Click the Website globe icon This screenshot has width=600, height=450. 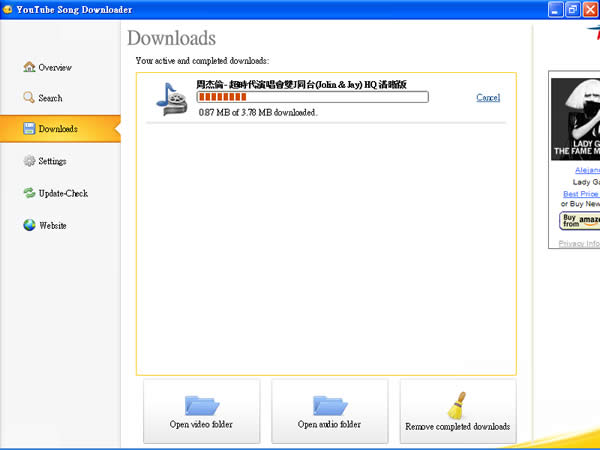coord(29,225)
